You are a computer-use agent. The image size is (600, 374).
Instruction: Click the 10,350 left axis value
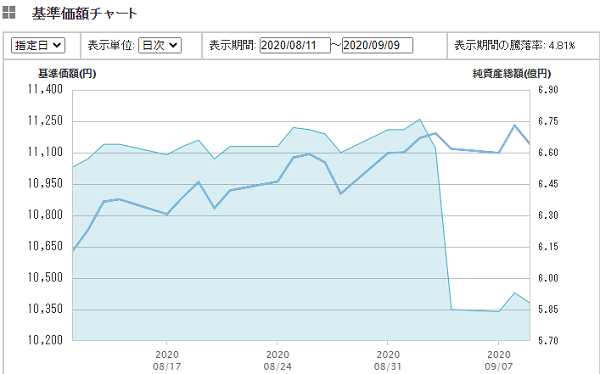click(45, 309)
